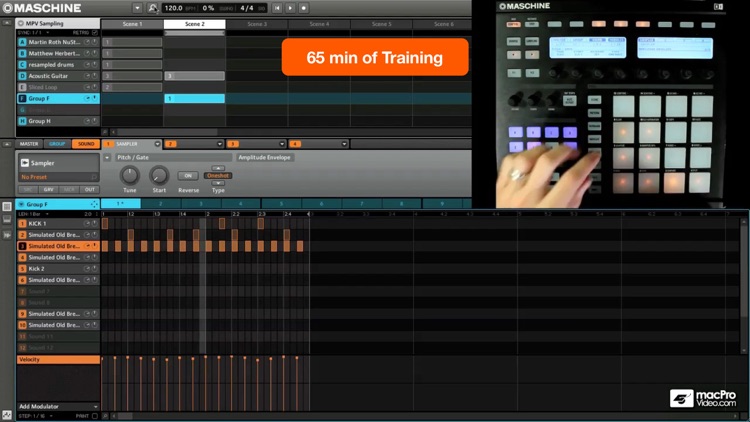Search presets with No Preset magnifier
This screenshot has height=422, width=750.
(x=94, y=177)
